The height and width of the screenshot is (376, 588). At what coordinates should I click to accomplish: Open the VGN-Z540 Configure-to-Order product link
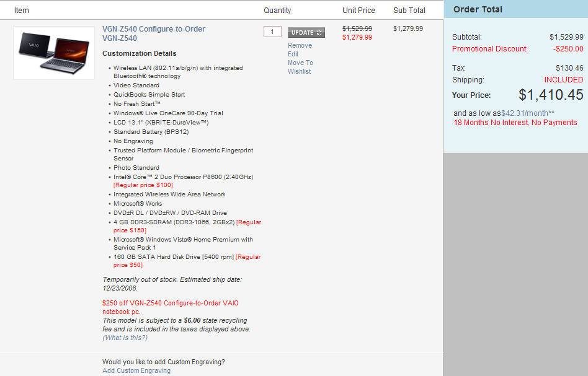coord(154,33)
